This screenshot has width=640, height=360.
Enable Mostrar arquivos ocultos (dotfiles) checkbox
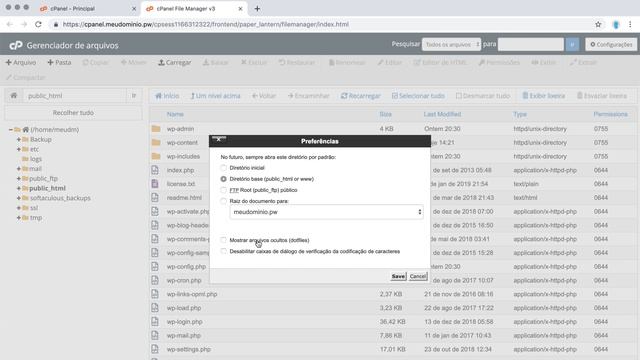pos(223,240)
